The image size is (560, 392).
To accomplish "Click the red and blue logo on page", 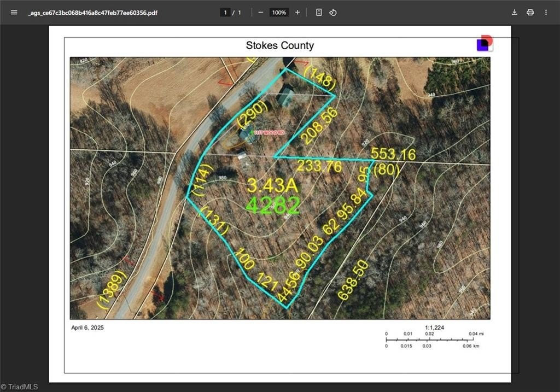I will 485,43.
